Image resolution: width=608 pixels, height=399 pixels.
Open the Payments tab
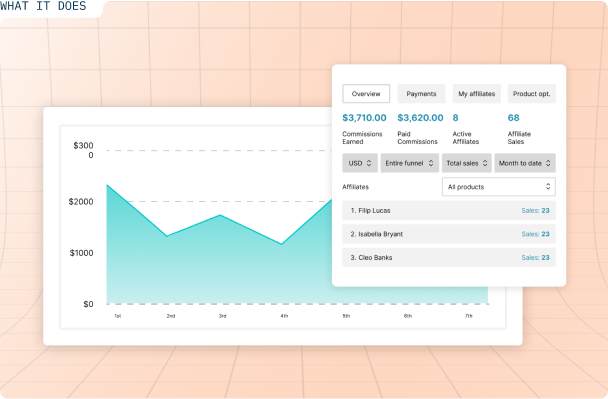tap(421, 94)
